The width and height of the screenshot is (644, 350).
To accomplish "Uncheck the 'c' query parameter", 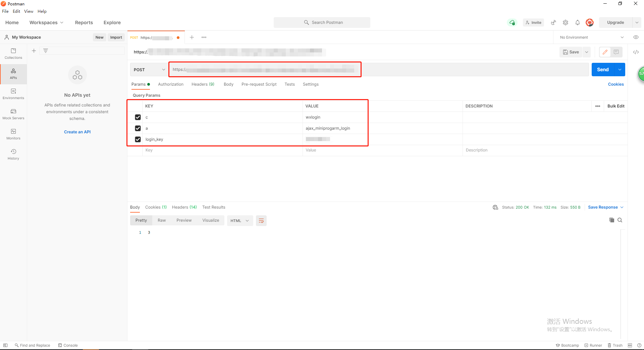I will [x=138, y=117].
